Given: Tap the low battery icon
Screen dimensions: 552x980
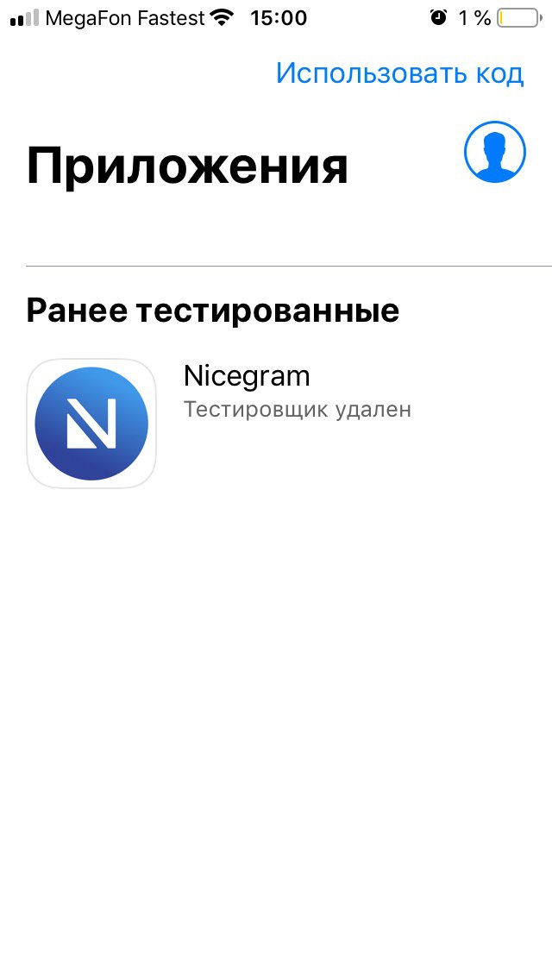Looking at the screenshot, I should (519, 18).
